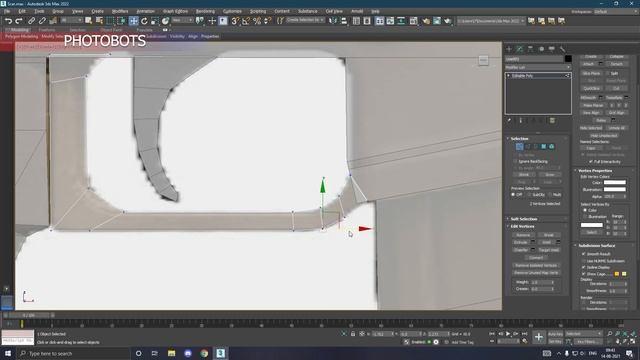Open the Create panel tab
Image resolution: width=640 pixels, height=360 pixels.
coord(509,49)
